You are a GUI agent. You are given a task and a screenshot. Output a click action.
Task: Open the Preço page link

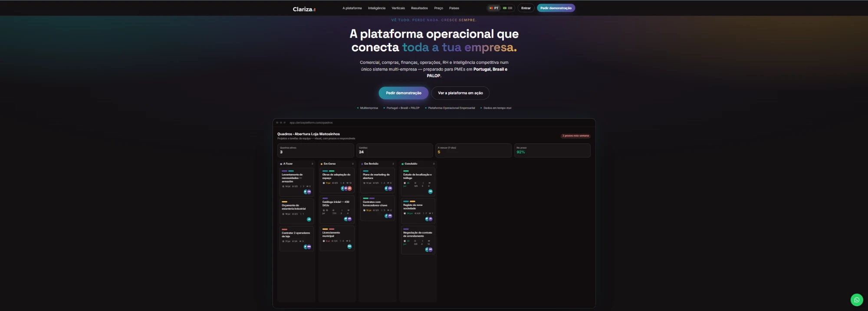click(x=438, y=8)
